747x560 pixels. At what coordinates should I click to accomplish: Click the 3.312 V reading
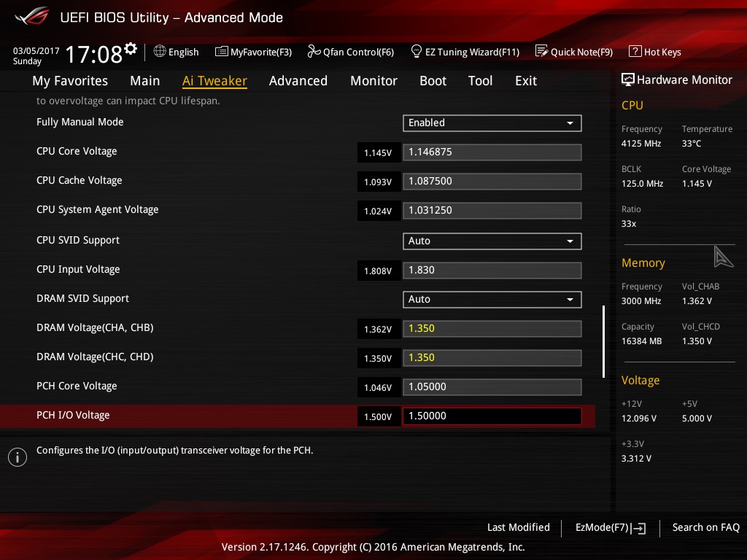[636, 458]
